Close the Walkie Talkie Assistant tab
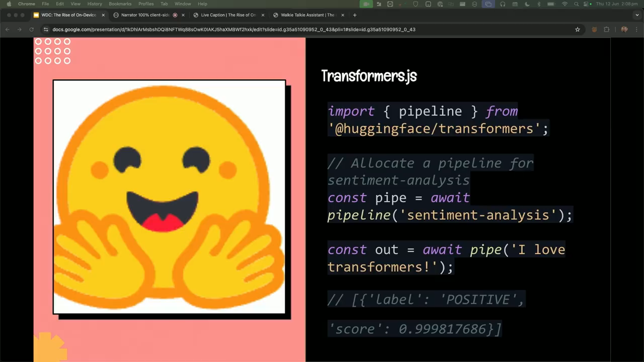Viewport: 644px width, 362px height. (x=343, y=15)
